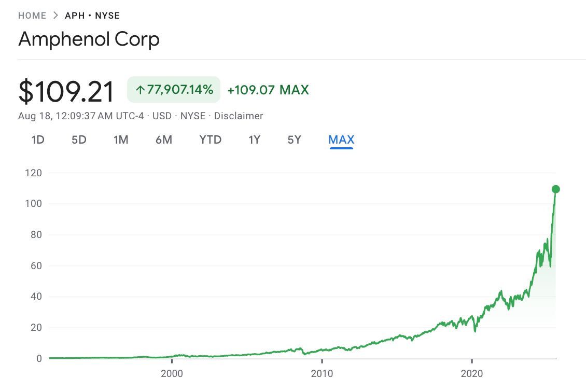Click the currently active MAX tab
586x392 pixels.
(x=341, y=139)
